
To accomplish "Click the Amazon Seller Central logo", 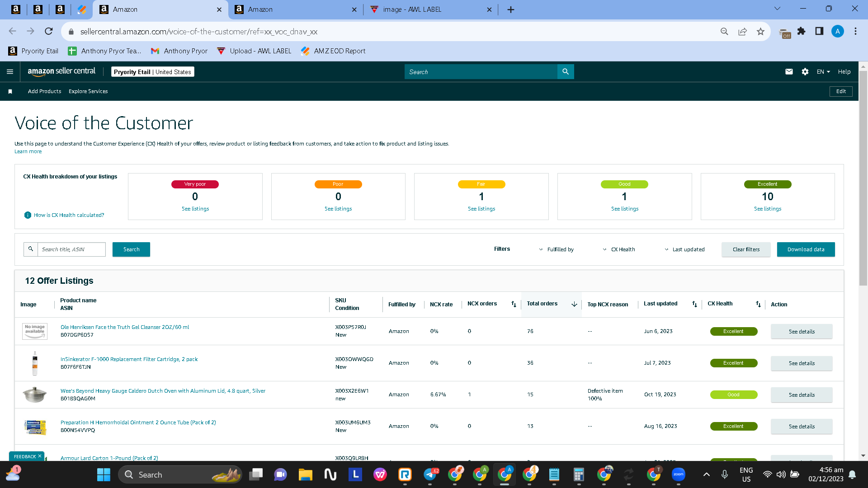I will click(x=61, y=71).
